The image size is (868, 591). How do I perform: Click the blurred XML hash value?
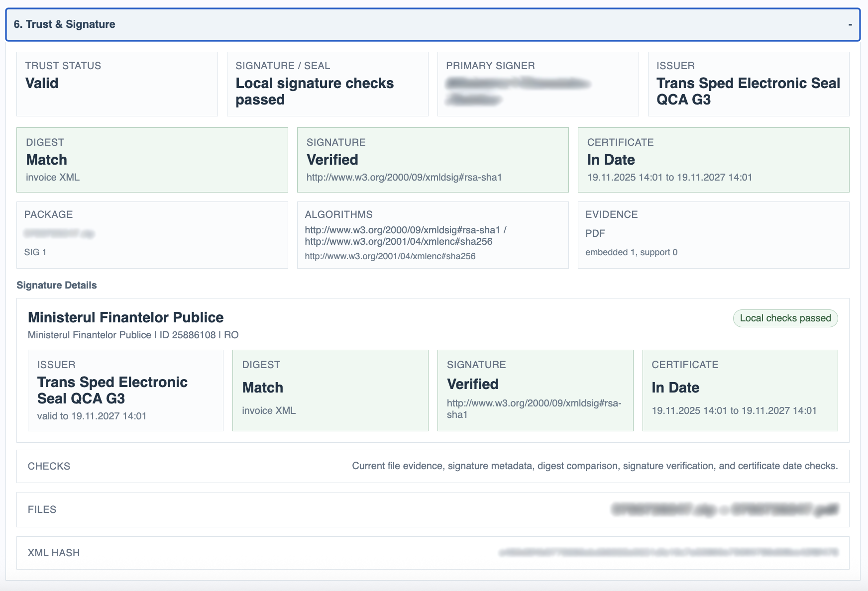tap(668, 553)
